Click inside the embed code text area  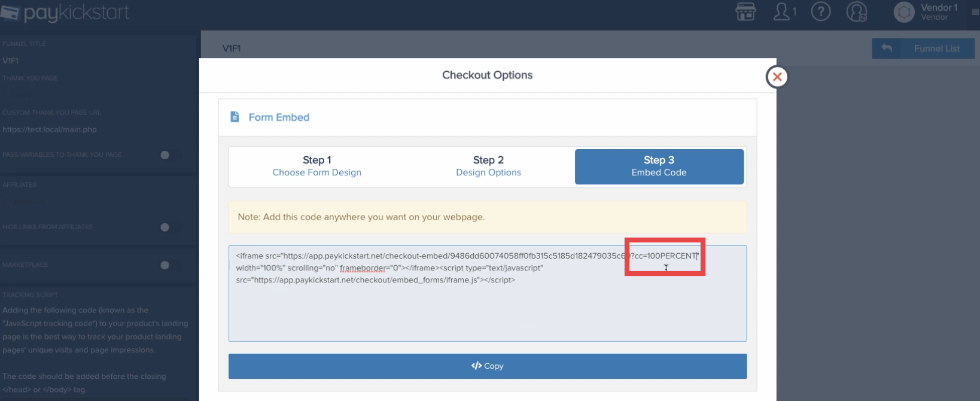(488, 293)
